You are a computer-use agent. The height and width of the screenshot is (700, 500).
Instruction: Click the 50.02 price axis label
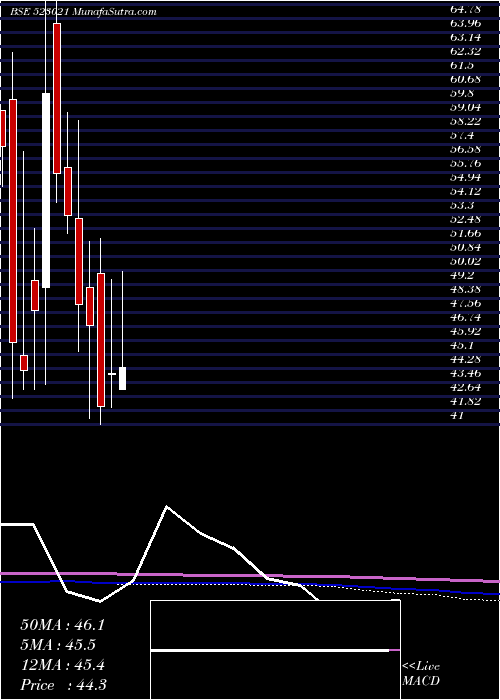465,262
